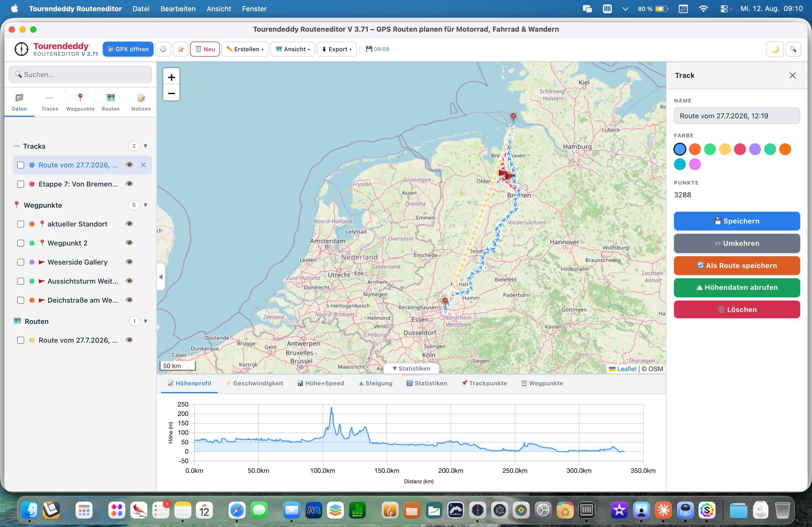Collapse the Wegpunkte section
The height and width of the screenshot is (527, 812).
(146, 205)
